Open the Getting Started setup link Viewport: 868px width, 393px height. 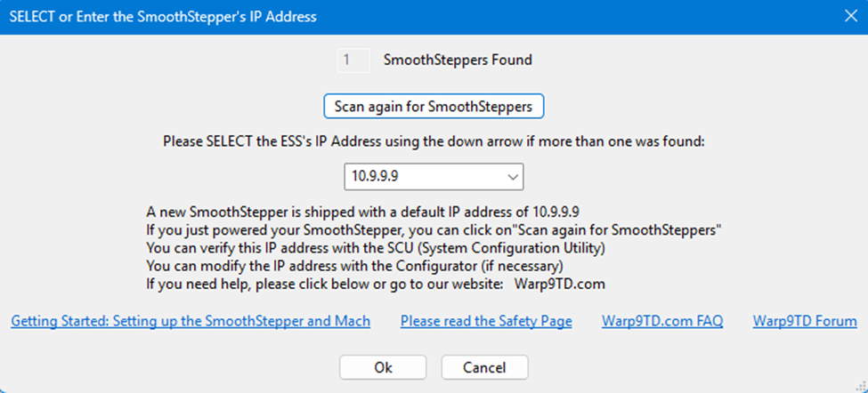point(191,321)
